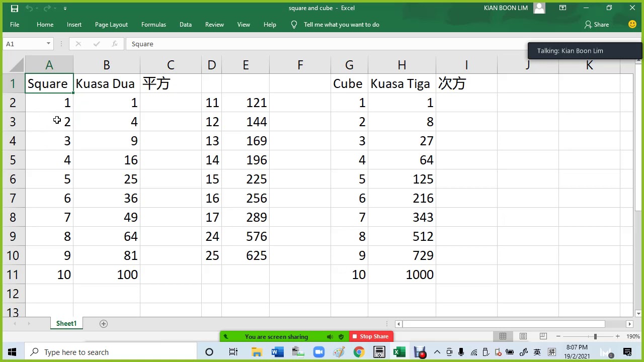Click the formula bar containing Square
Viewport: 644px width, 362px height.
[327, 44]
